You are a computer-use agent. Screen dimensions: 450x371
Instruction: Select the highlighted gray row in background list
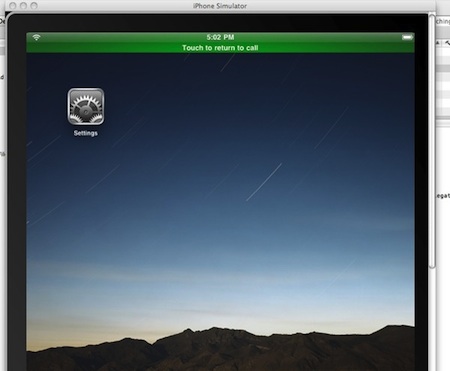pos(443,68)
